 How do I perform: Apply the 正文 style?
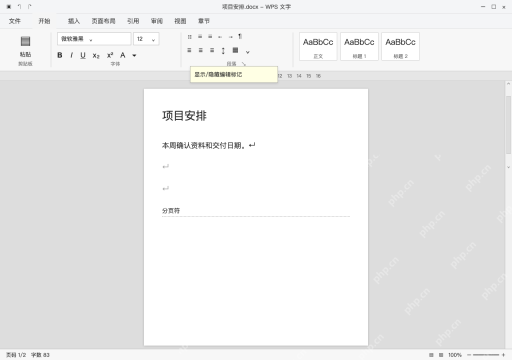click(318, 47)
